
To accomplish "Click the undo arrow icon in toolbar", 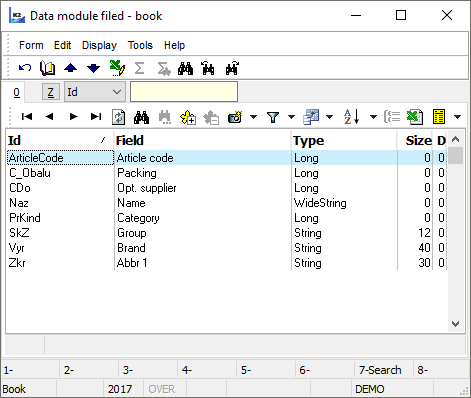I will point(25,68).
